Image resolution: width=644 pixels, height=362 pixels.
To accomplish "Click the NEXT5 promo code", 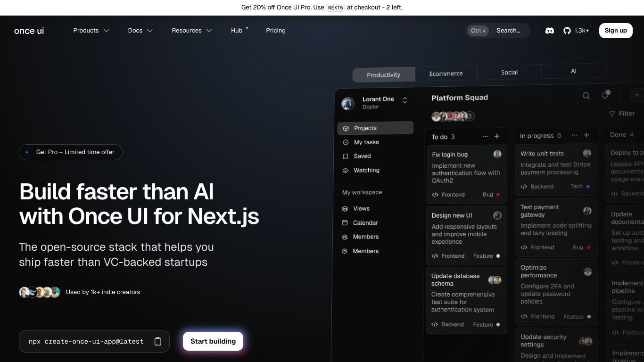I will coord(336,8).
